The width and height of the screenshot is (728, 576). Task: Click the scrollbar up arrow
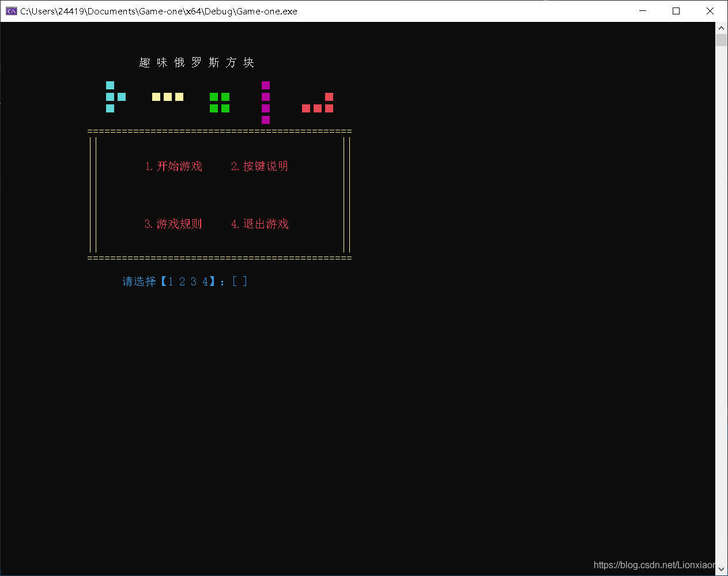pos(722,28)
